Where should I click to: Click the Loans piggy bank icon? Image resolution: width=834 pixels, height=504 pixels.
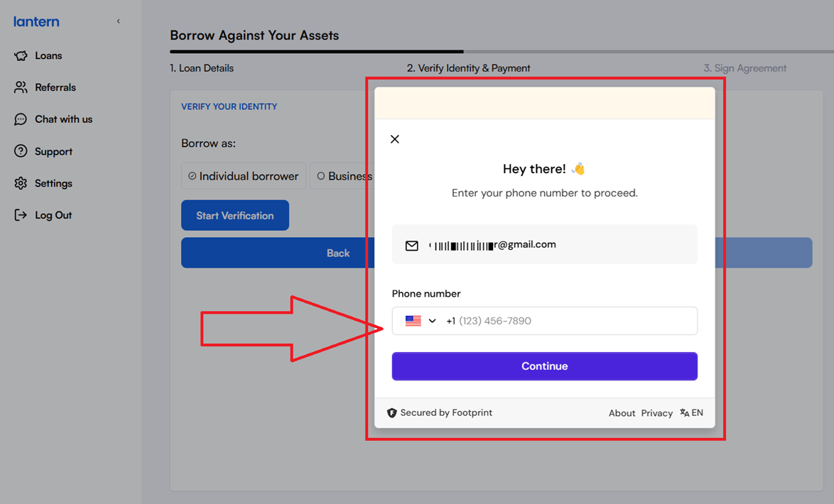click(21, 56)
